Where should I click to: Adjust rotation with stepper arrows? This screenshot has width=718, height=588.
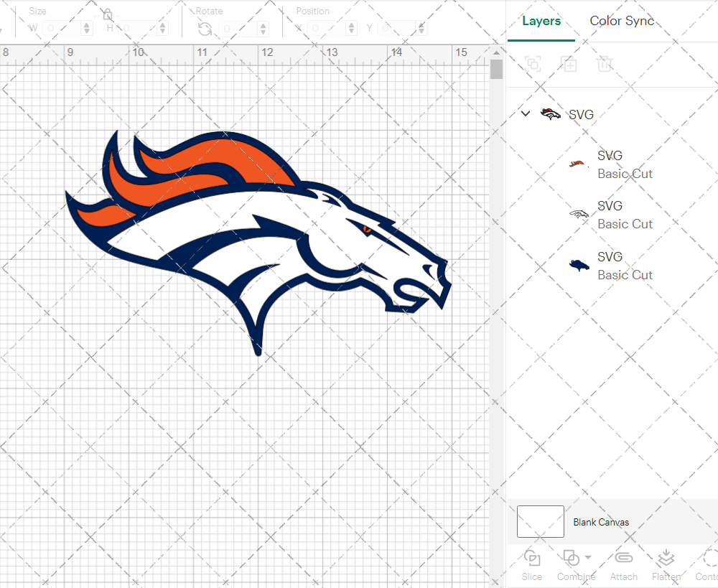point(264,29)
